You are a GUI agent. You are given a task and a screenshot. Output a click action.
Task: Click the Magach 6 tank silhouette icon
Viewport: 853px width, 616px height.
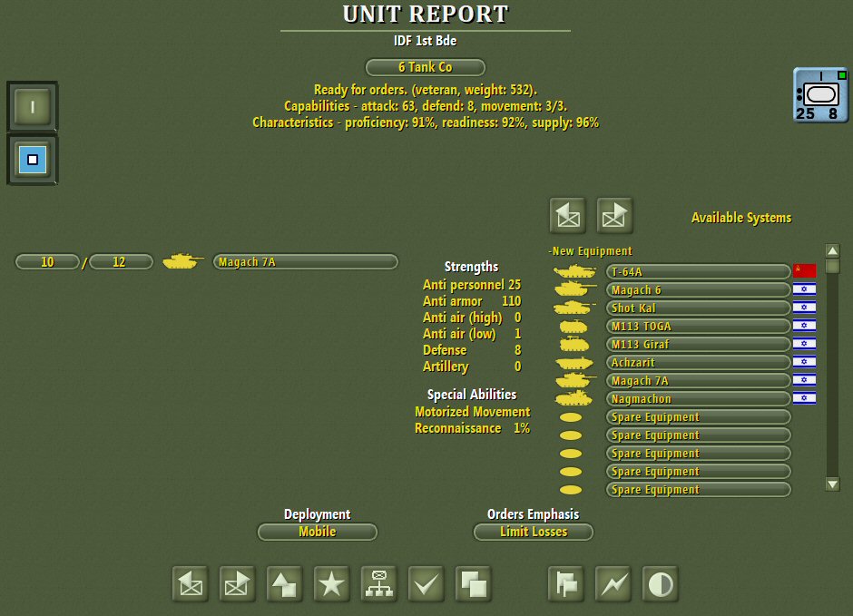(x=574, y=289)
